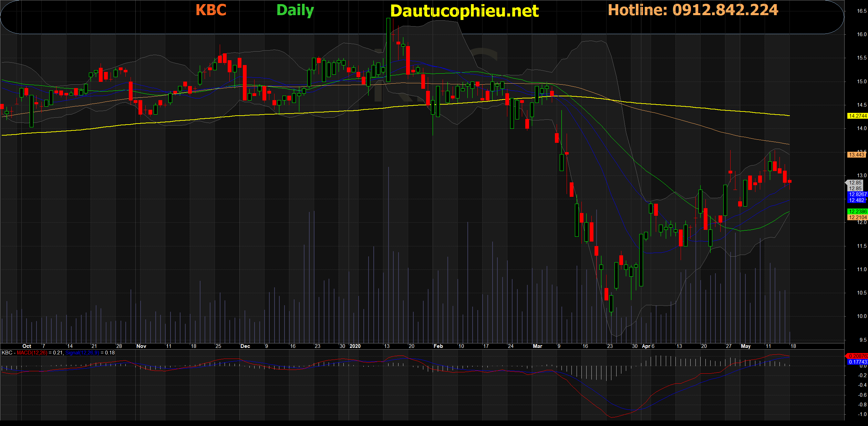
Task: Click the Hotline phone number text
Action: pos(693,10)
